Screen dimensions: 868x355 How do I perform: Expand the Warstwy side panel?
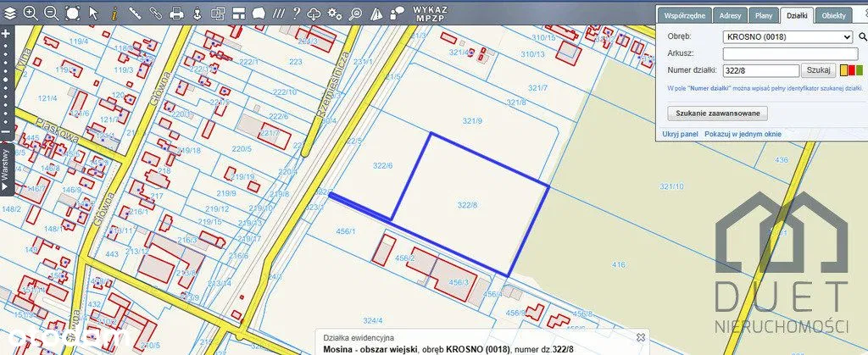point(5,168)
